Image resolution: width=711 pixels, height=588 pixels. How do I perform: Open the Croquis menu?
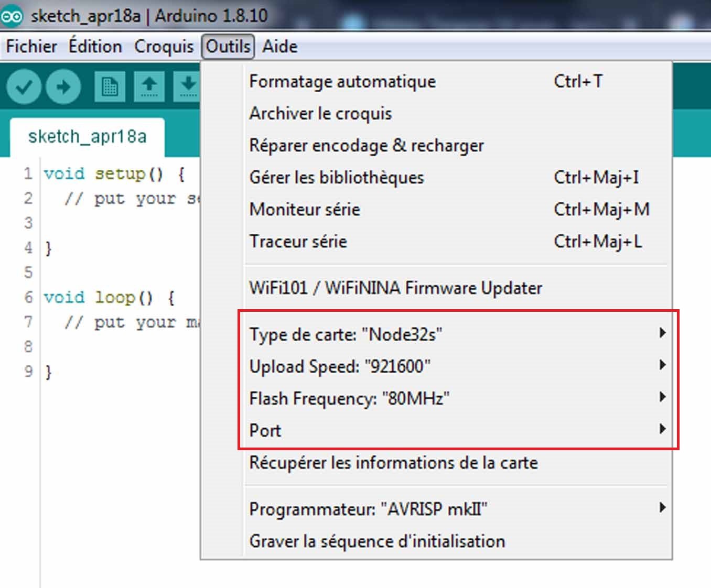(164, 46)
